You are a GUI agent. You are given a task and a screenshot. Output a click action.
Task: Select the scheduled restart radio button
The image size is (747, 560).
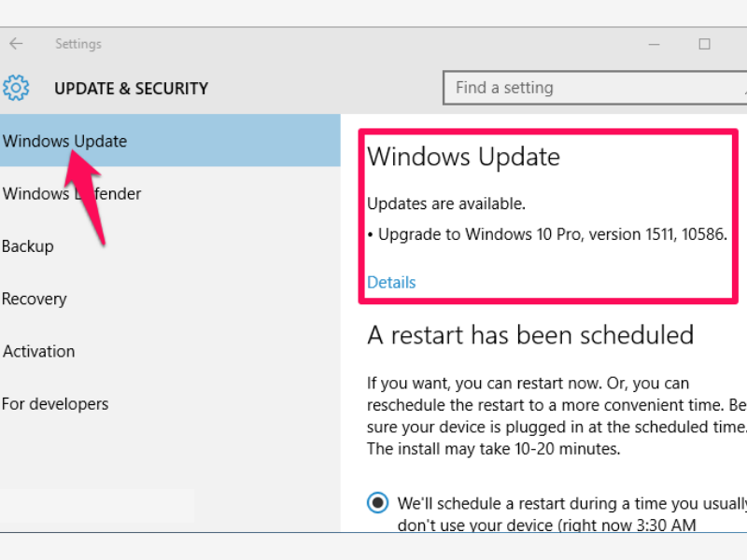pos(377,503)
